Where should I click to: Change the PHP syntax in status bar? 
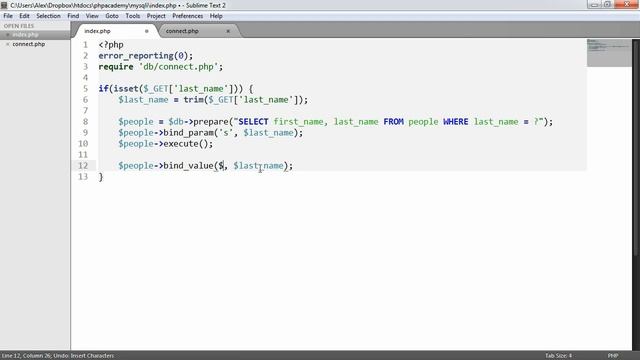(613, 356)
